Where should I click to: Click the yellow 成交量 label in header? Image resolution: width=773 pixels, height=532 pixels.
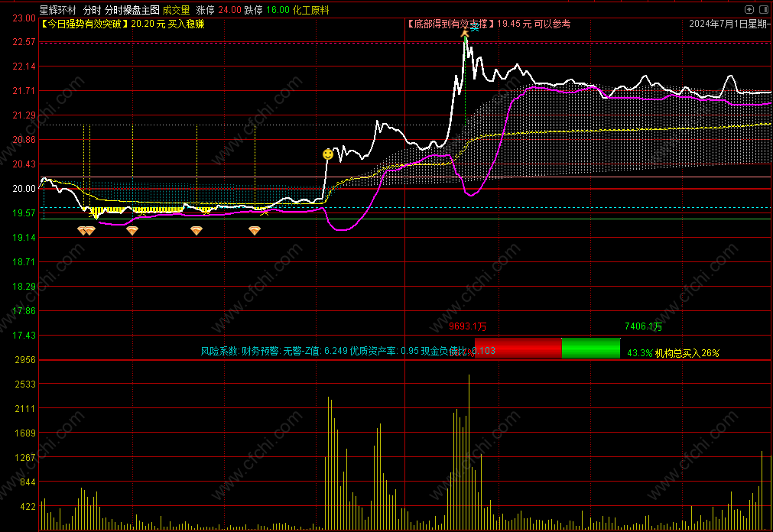[x=177, y=10]
